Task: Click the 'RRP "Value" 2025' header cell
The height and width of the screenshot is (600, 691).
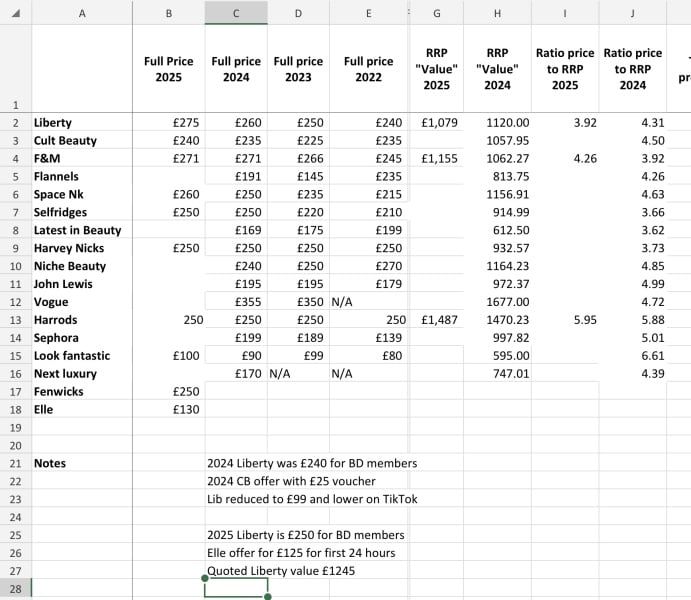Action: 437,69
